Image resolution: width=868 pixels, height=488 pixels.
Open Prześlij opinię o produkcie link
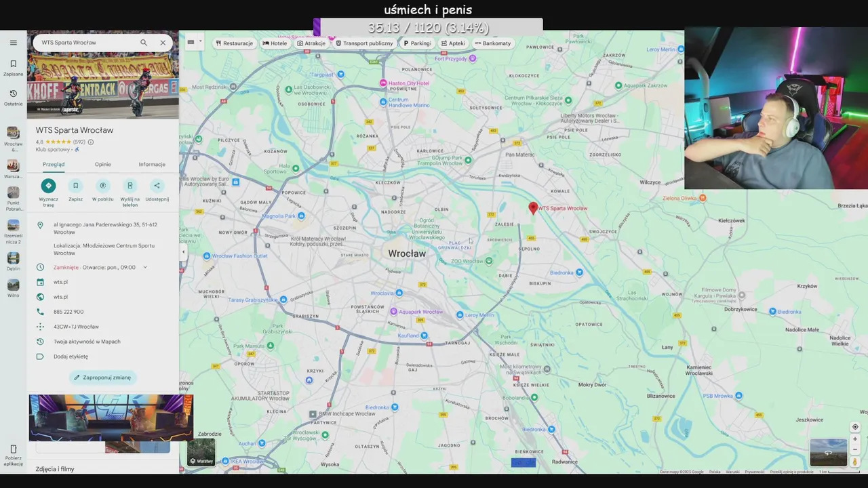pyautogui.click(x=792, y=472)
